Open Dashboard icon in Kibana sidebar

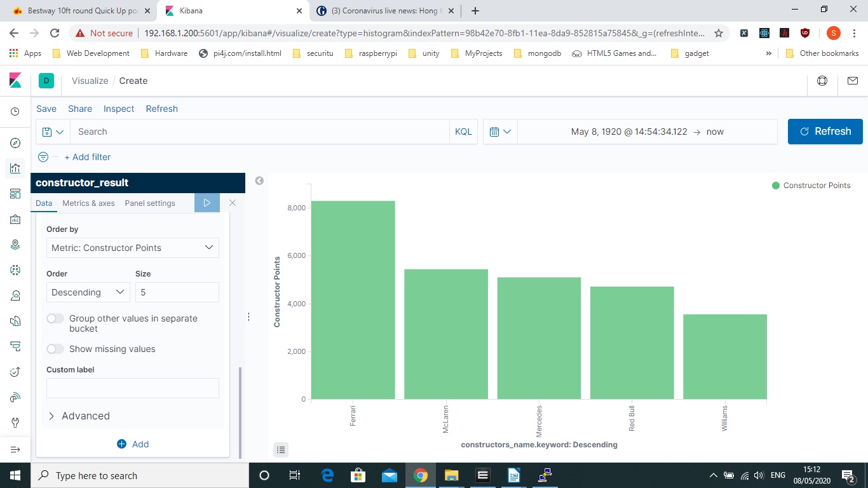point(15,194)
